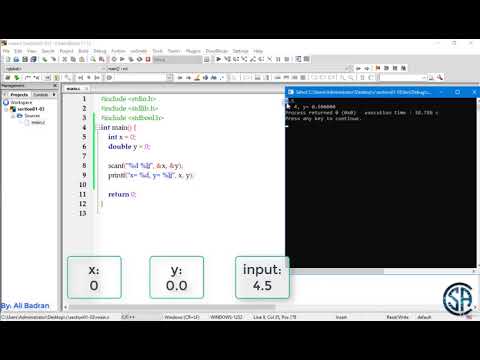The height and width of the screenshot is (360, 480).
Task: Click the Save file toolbar icon
Action: 25,59
